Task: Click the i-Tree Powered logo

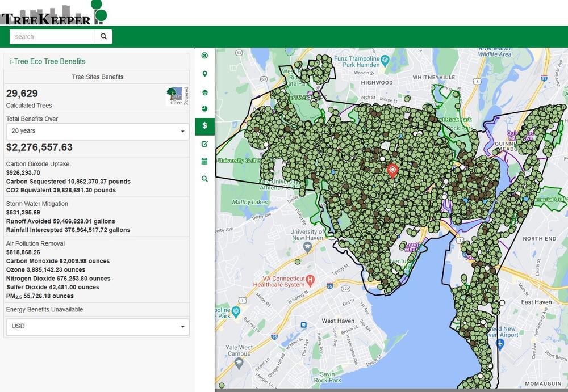Action: [x=177, y=96]
